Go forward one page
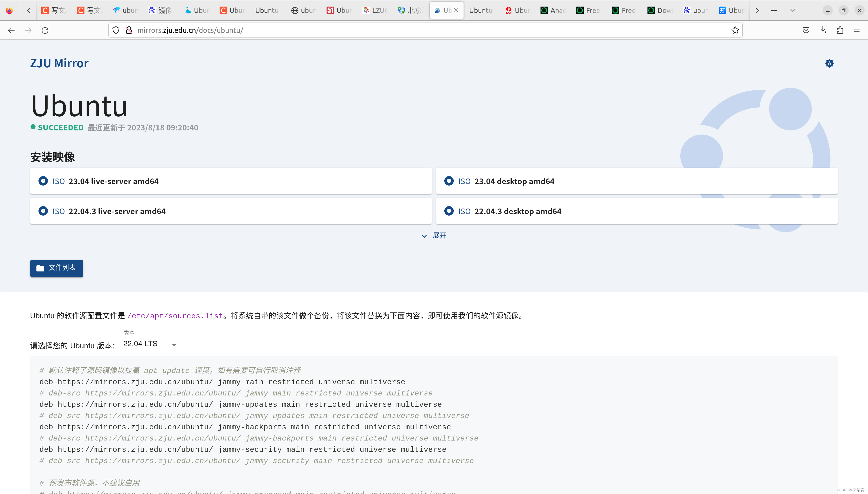The height and width of the screenshot is (494, 868). click(28, 30)
